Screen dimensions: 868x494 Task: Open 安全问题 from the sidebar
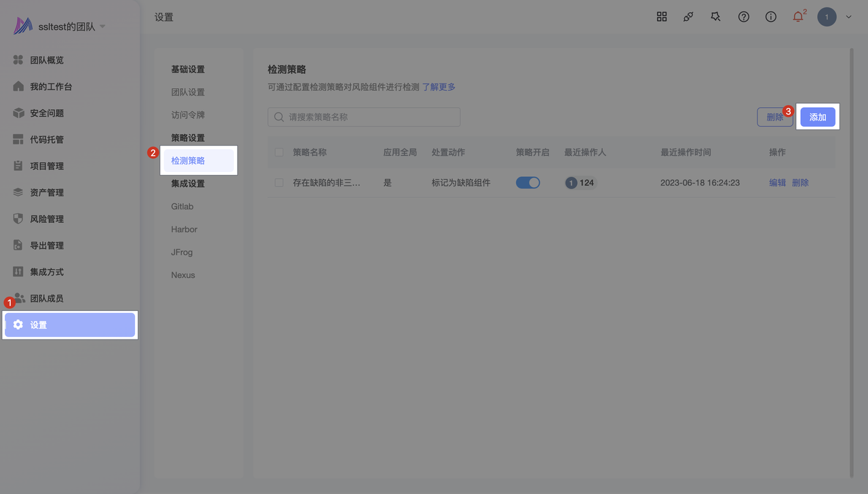[46, 113]
